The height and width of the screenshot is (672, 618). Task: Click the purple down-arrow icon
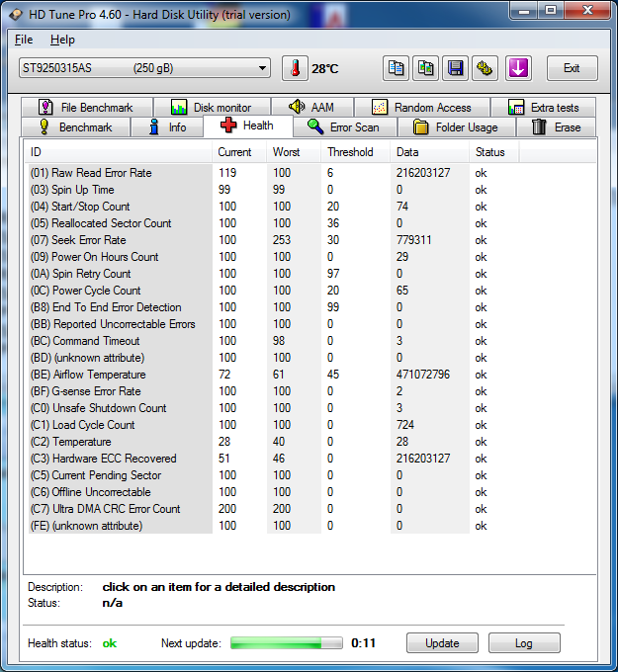[518, 68]
